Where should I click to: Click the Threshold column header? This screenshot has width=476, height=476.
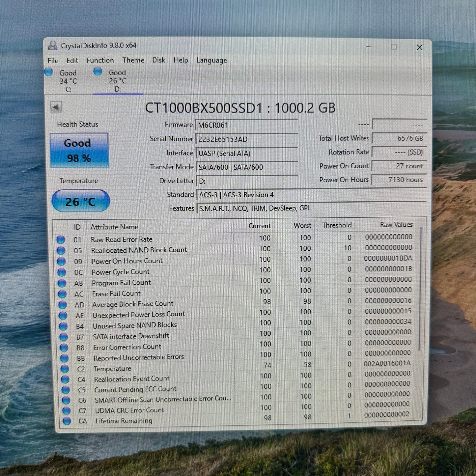[337, 225]
